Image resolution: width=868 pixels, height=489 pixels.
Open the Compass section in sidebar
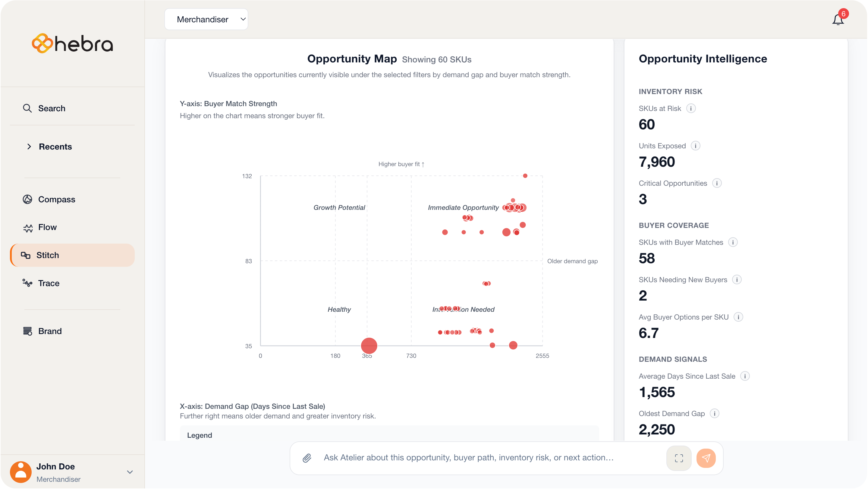point(28,199)
